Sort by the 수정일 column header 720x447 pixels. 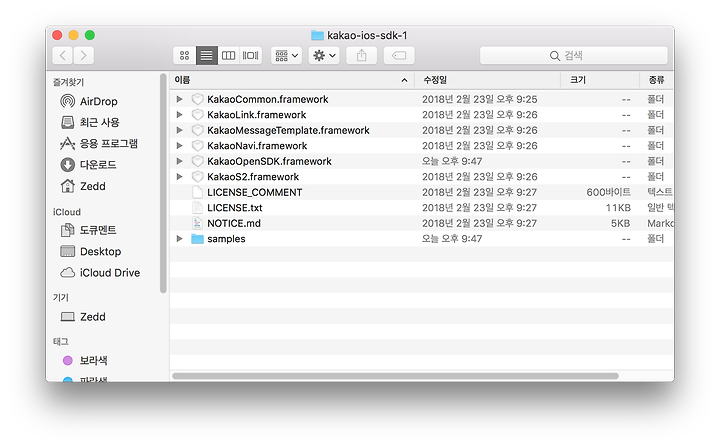pos(487,80)
